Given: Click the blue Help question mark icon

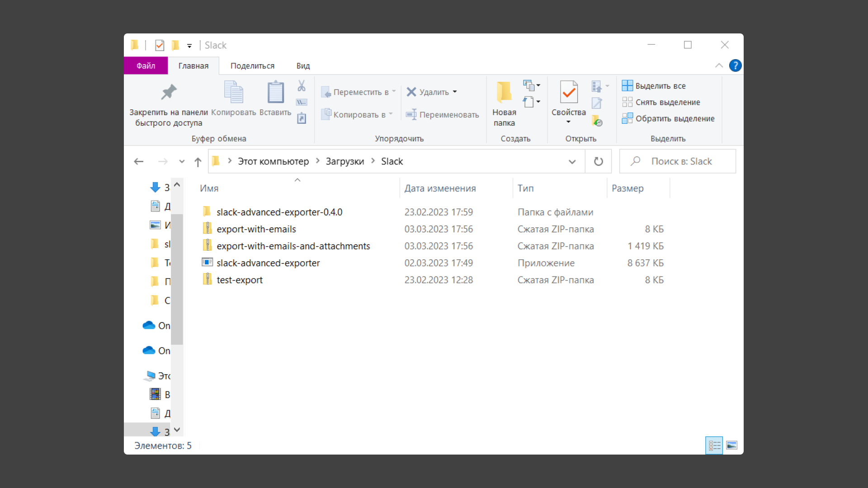Looking at the screenshot, I should [x=735, y=66].
